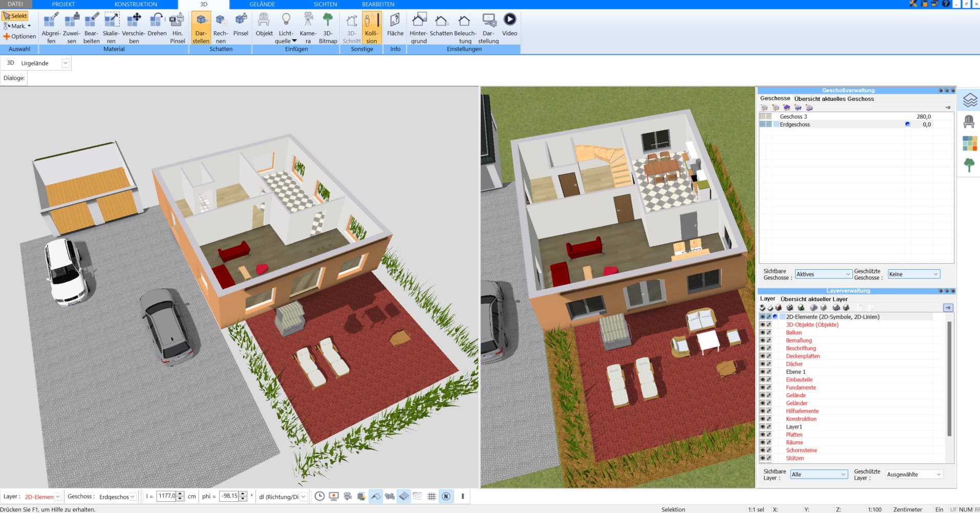The image size is (980, 513).
Task: Open Übersicht aktueller Layer
Action: (814, 299)
